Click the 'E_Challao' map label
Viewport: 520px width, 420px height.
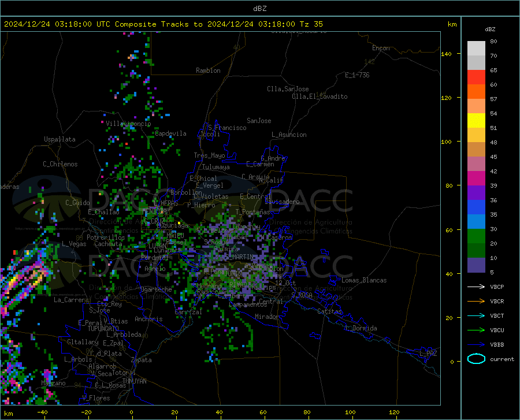coord(103,212)
